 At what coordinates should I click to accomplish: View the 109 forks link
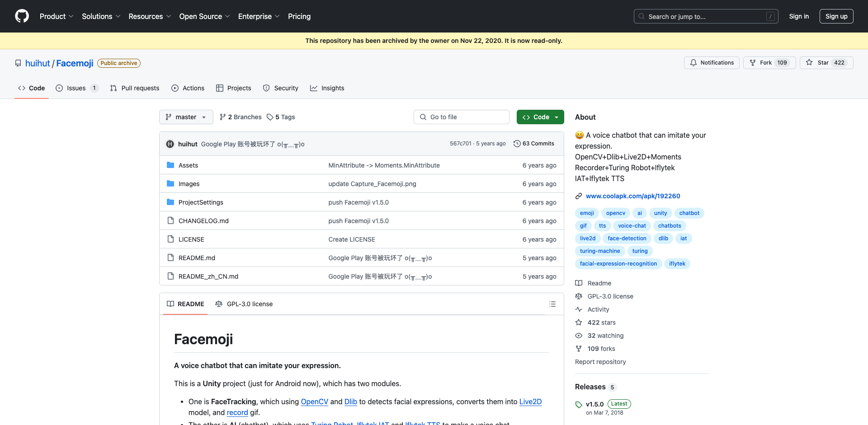[595, 349]
